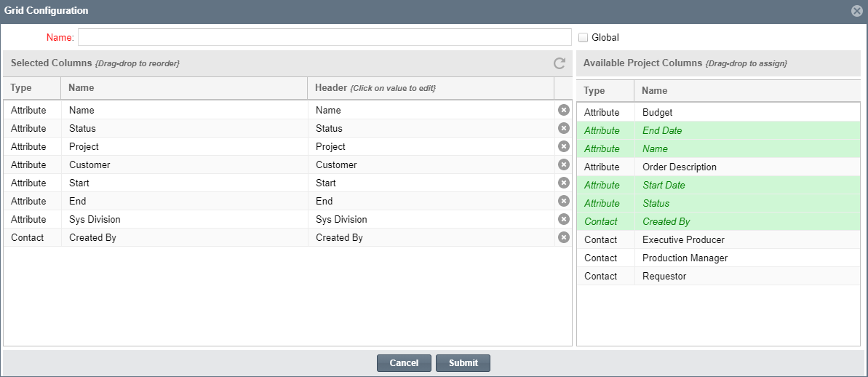Select the End Date available column
This screenshot has width=868, height=377.
tap(719, 131)
